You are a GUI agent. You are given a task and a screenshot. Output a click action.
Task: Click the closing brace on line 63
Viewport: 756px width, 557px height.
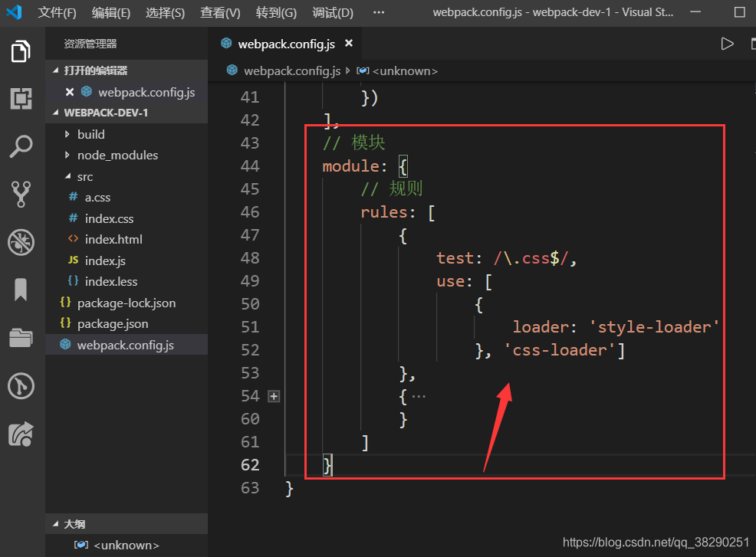tap(289, 489)
